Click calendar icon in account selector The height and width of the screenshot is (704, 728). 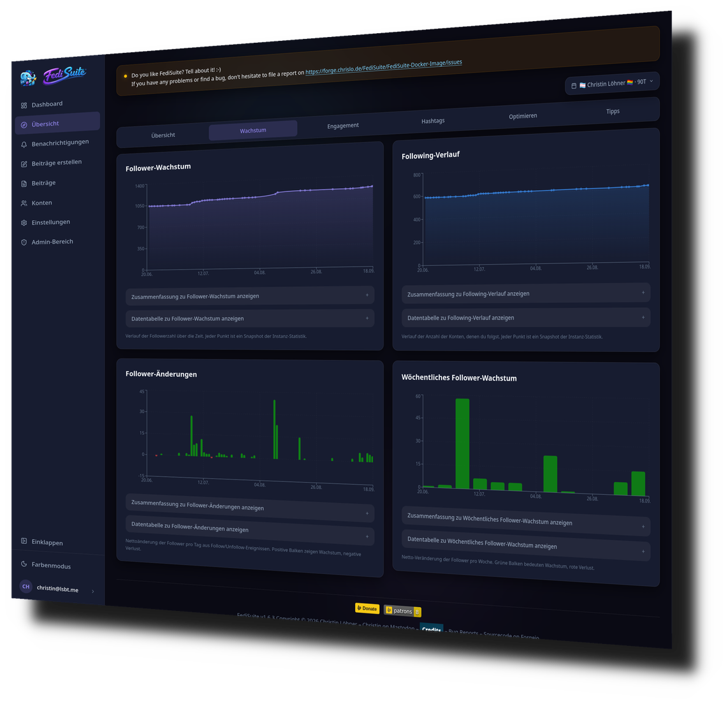[x=574, y=86]
